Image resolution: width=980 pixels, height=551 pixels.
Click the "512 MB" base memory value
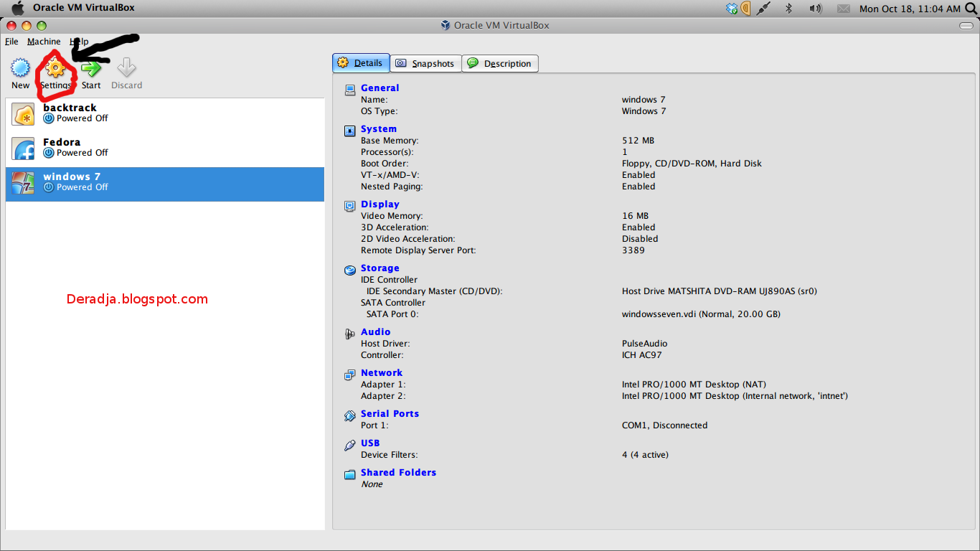[638, 141]
